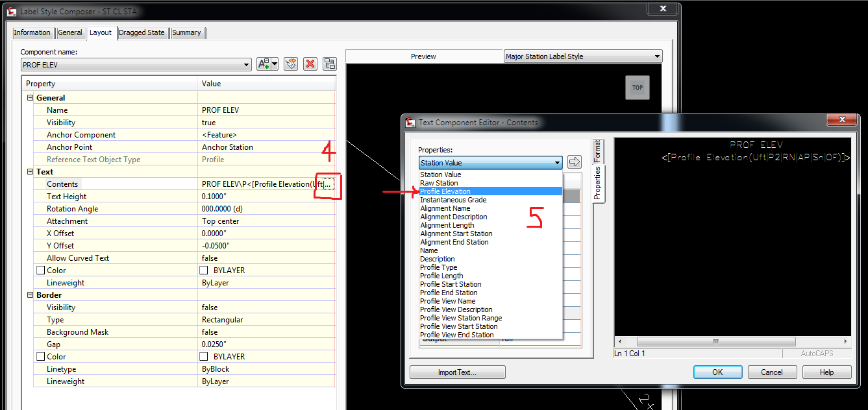Click the Border Type value Rectangular
This screenshot has height=410, width=868.
coord(222,320)
